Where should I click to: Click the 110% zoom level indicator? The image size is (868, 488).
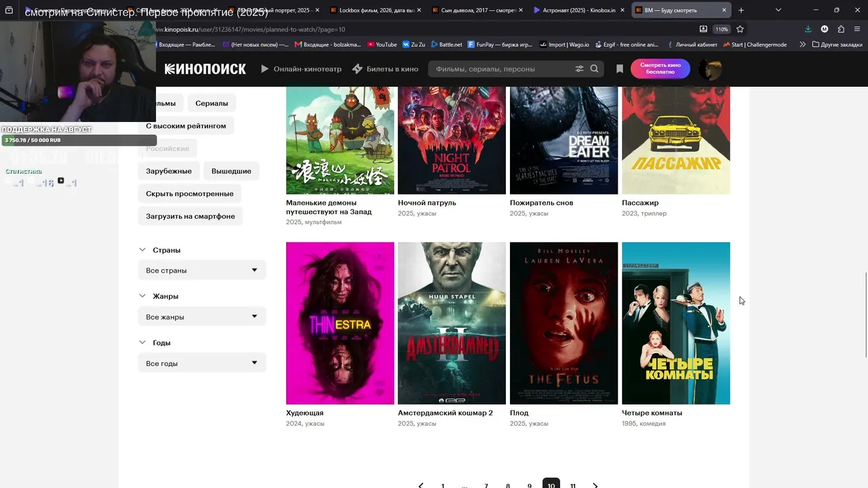[x=722, y=29]
